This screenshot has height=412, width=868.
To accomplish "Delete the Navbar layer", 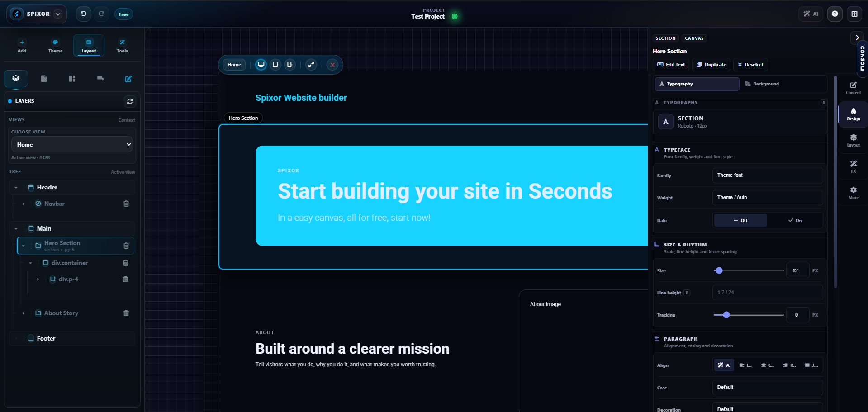I will (126, 204).
